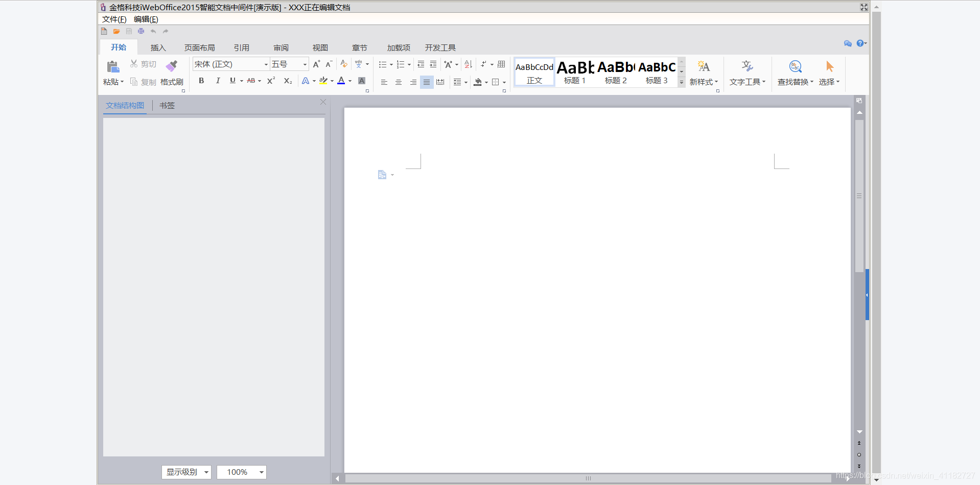Click the borders icon
The image size is (980, 485).
click(495, 82)
